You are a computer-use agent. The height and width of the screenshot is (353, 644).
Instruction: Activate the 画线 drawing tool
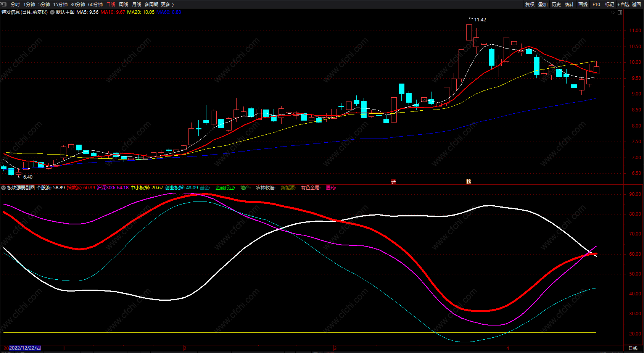tap(583, 5)
